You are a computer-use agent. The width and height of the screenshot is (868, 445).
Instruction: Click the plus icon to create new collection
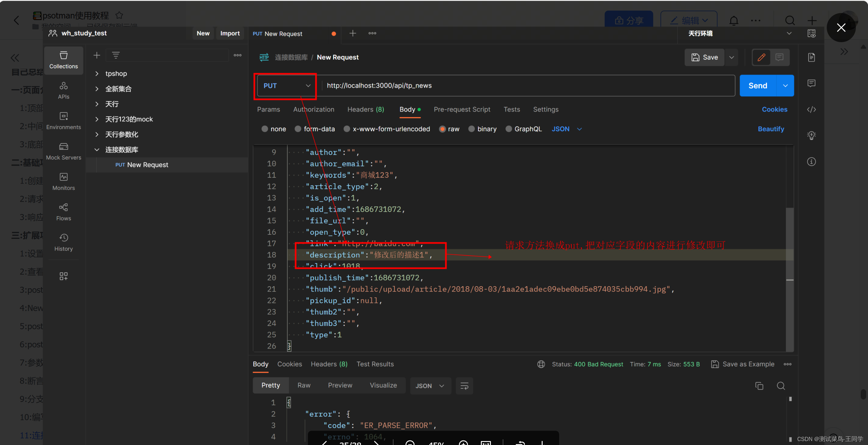pyautogui.click(x=97, y=55)
